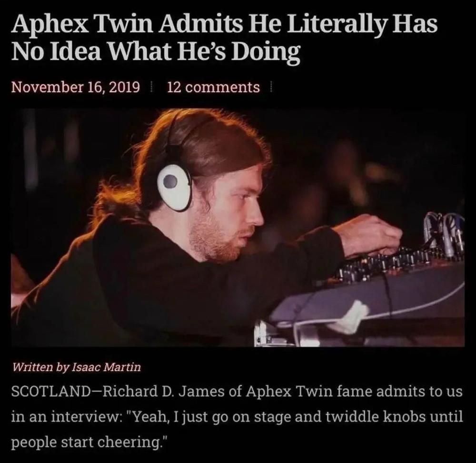Click the dotted separator after the date
The width and height of the screenshot is (476, 463).
151,87
